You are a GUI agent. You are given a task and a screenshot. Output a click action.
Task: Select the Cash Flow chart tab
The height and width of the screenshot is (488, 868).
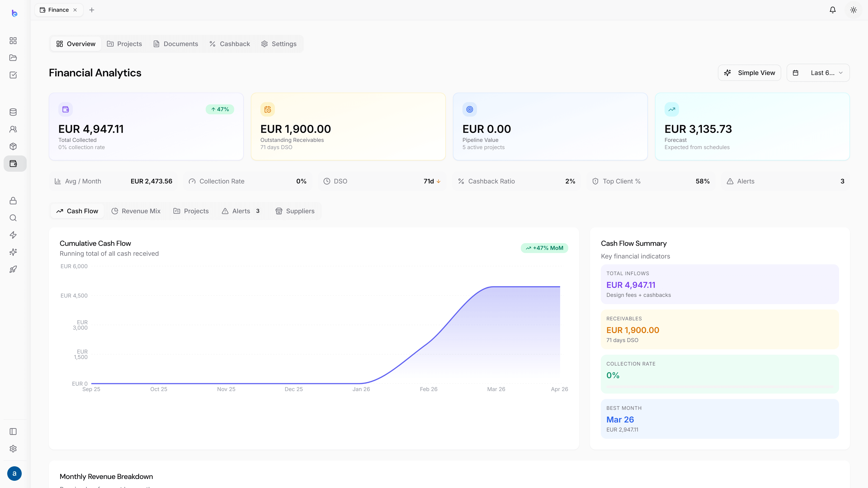(x=78, y=211)
